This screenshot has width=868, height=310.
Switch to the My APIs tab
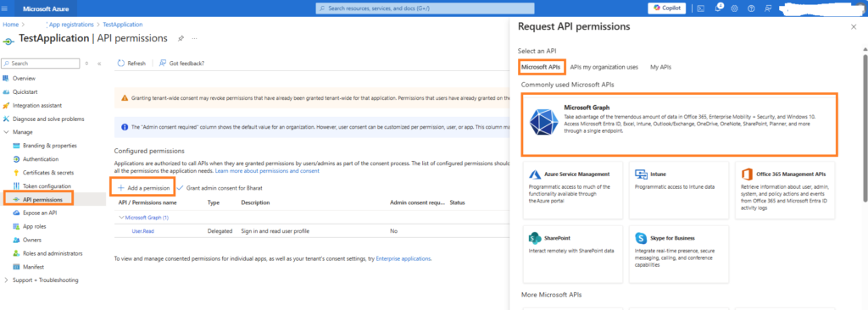click(x=661, y=67)
